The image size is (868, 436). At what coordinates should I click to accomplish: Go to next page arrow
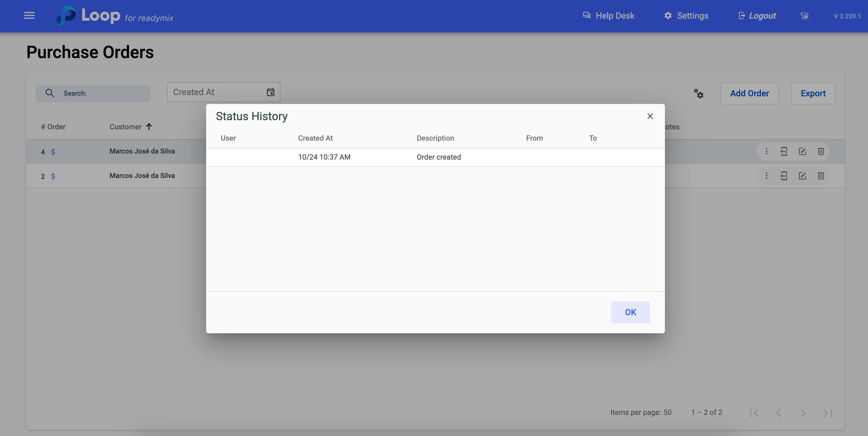pos(803,413)
